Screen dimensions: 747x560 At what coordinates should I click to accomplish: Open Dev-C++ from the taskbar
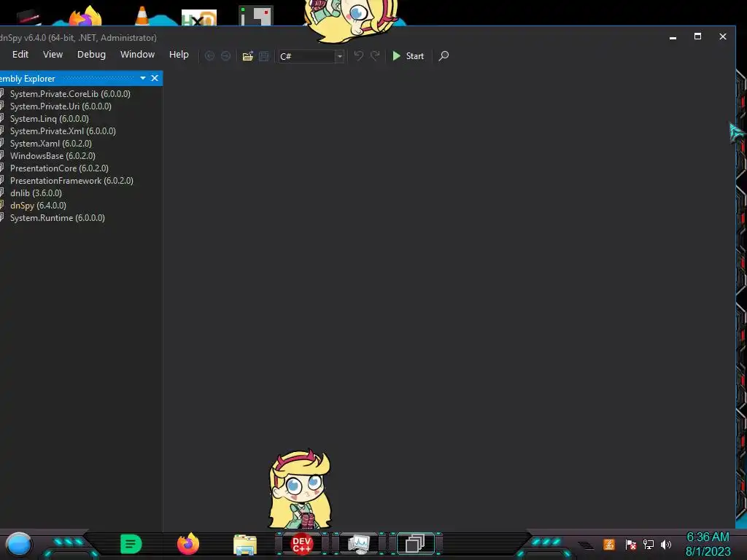pos(301,544)
